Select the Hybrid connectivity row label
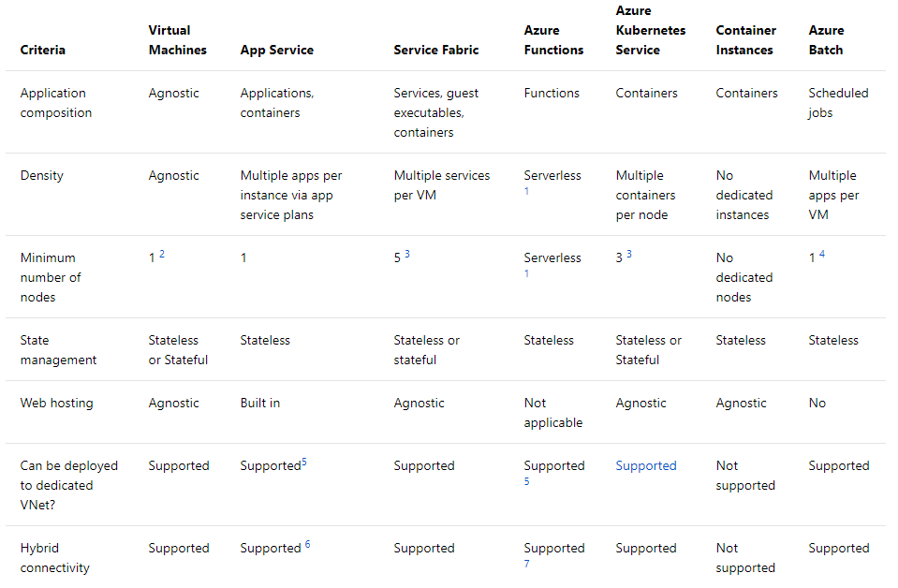This screenshot has width=898, height=588. [x=55, y=558]
